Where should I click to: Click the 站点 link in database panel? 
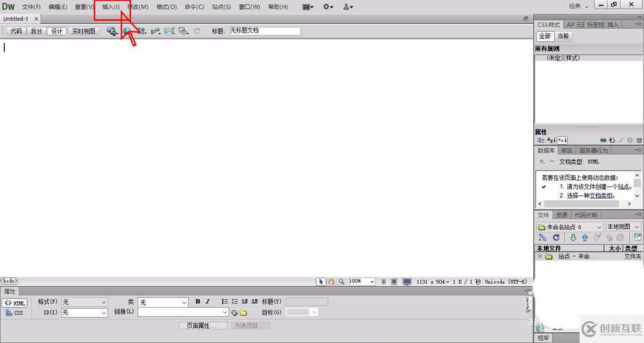(623, 187)
